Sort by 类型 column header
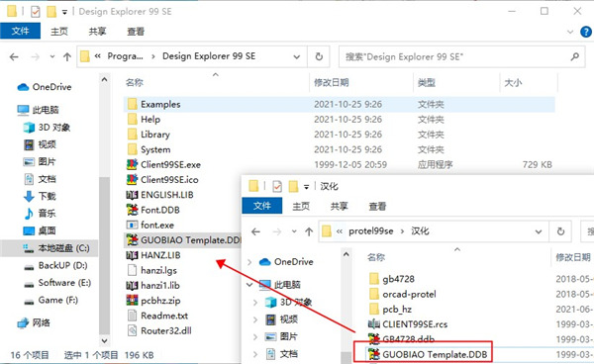This screenshot has width=594, height=364. coord(427,82)
